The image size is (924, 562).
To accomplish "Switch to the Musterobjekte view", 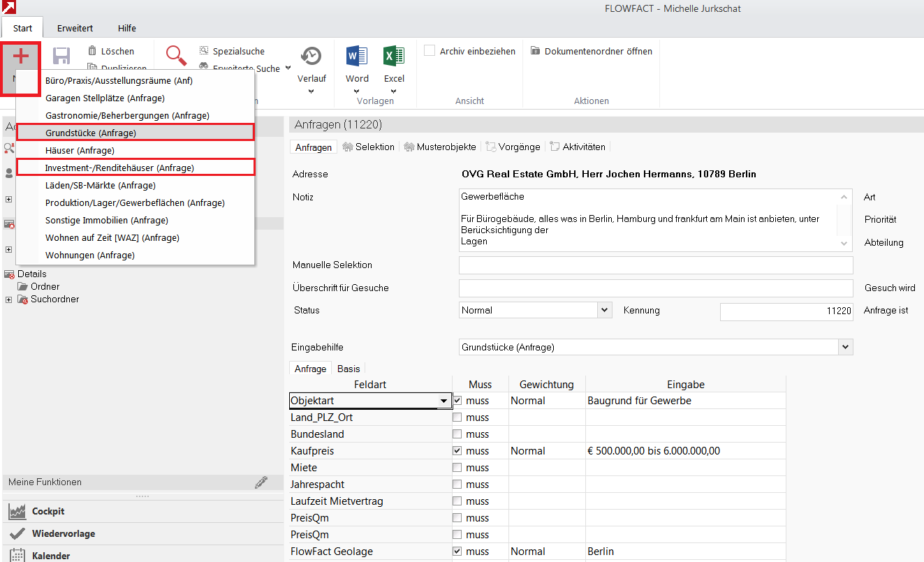I will click(x=440, y=147).
